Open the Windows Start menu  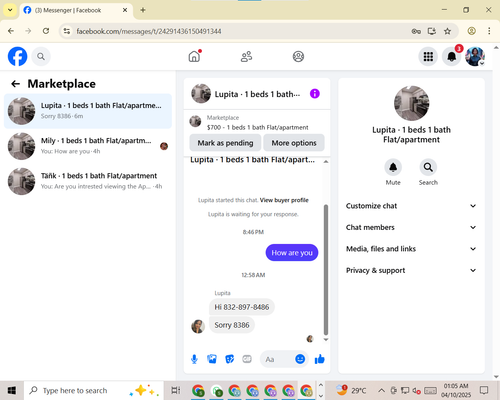click(x=12, y=390)
